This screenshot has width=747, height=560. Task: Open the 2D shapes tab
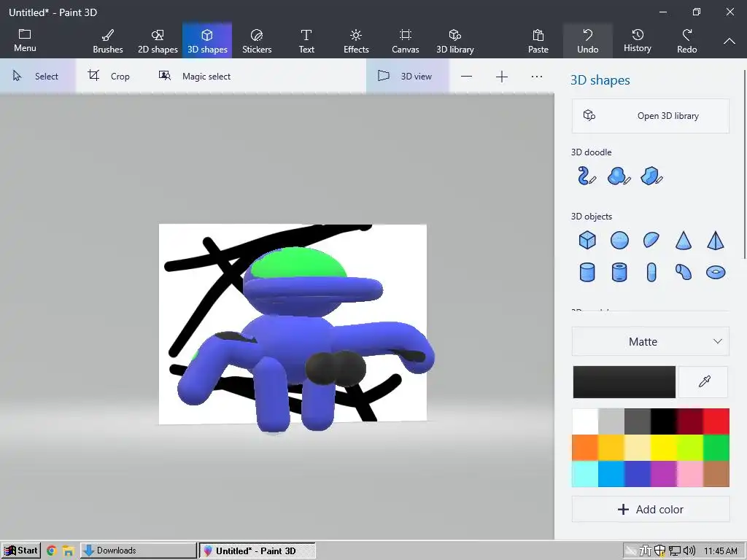[x=158, y=40]
